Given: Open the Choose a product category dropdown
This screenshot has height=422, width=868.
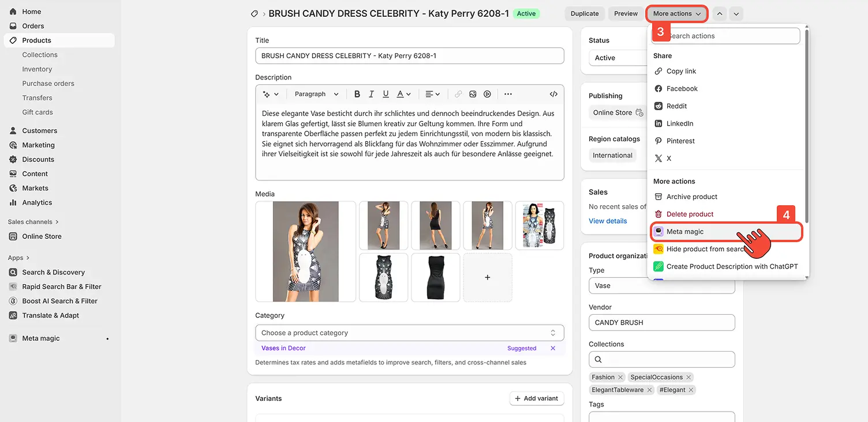Looking at the screenshot, I should point(409,333).
